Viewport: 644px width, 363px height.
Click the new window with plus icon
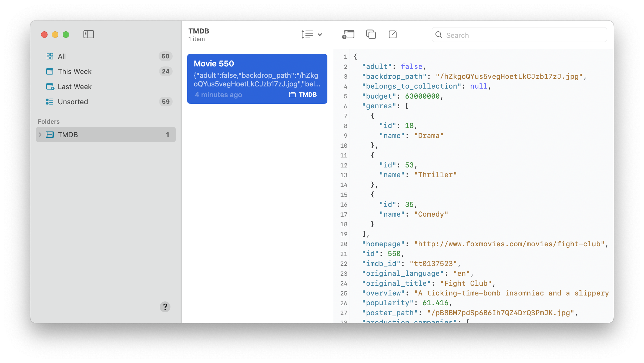coord(348,35)
